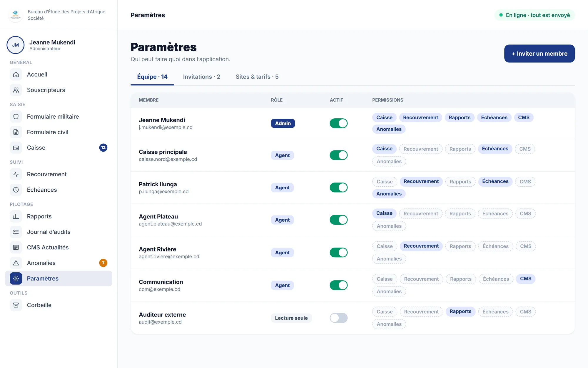Image resolution: width=588 pixels, height=368 pixels.
Task: Enable Anomalies permission for Agent Plateau
Action: point(389,226)
